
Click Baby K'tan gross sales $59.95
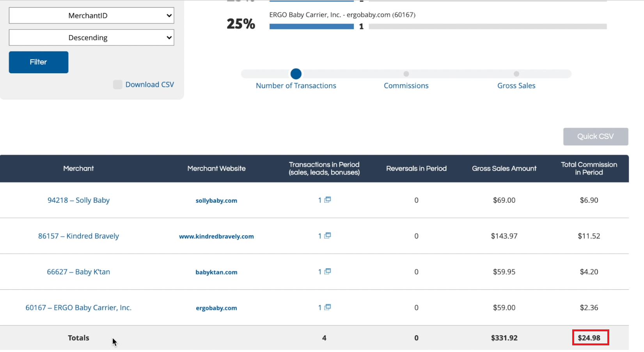[x=504, y=272]
